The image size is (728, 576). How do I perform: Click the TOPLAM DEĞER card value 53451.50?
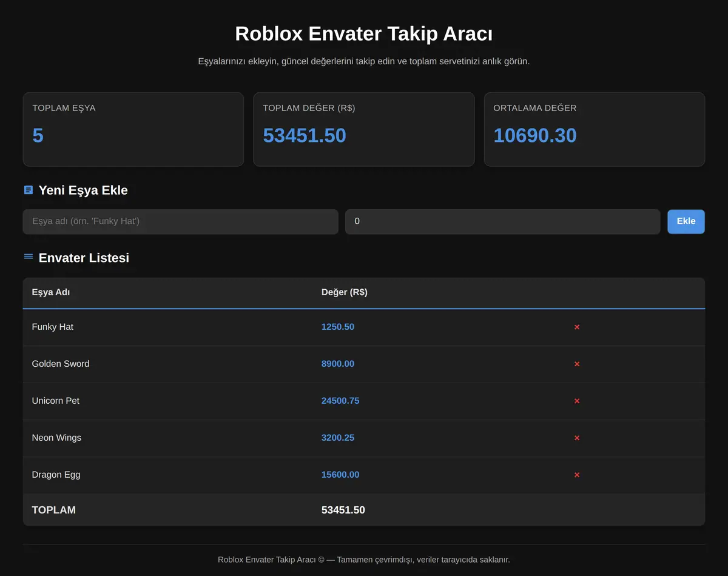click(305, 135)
